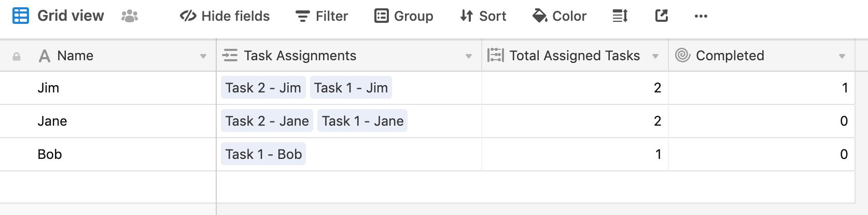Click the row height icon
868x215 pixels.
tap(620, 16)
